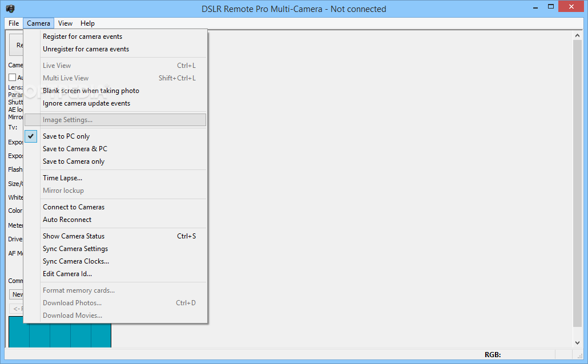This screenshot has width=588, height=364.
Task: Open Edit Camera Id dialog
Action: (115, 274)
